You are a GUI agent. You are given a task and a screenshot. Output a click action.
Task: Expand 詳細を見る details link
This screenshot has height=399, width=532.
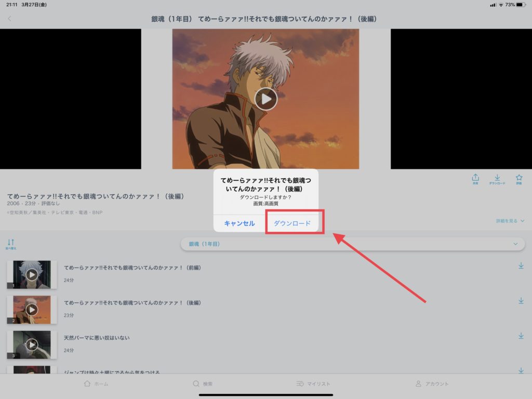click(510, 221)
